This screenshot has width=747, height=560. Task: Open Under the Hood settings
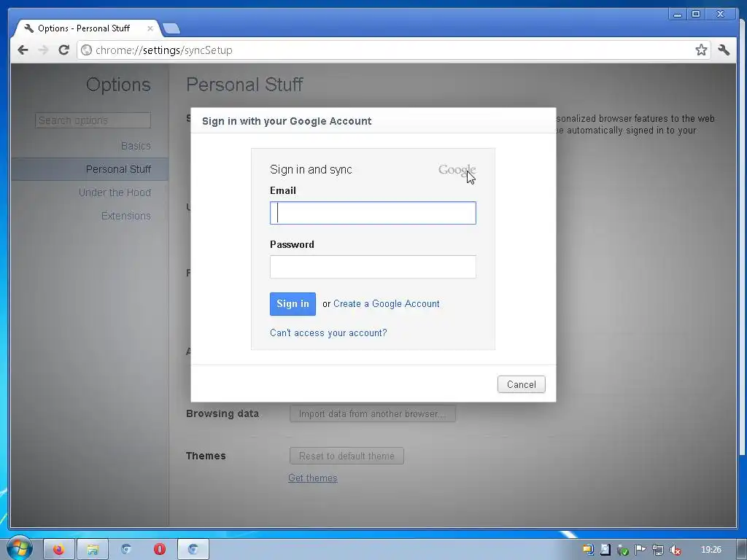[x=115, y=192]
